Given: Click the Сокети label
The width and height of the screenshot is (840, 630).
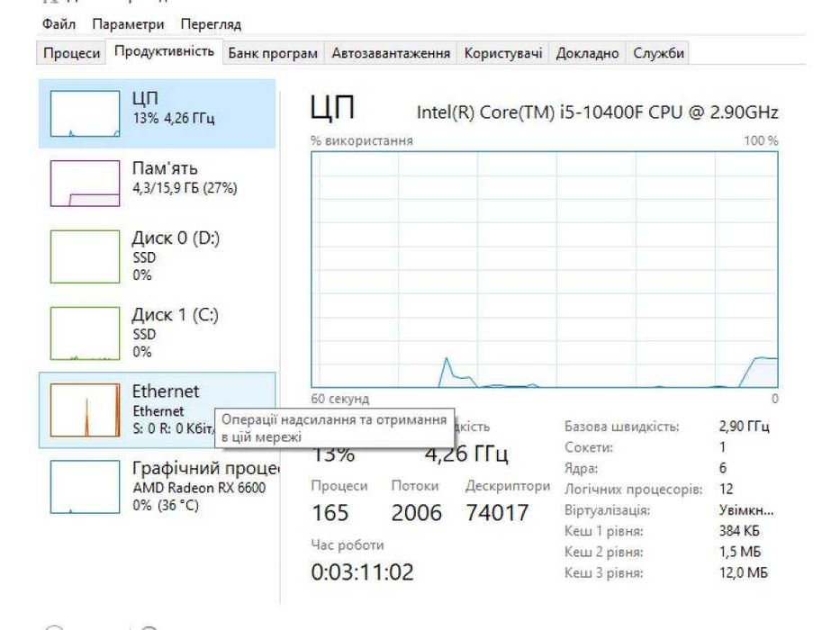Looking at the screenshot, I should [588, 447].
